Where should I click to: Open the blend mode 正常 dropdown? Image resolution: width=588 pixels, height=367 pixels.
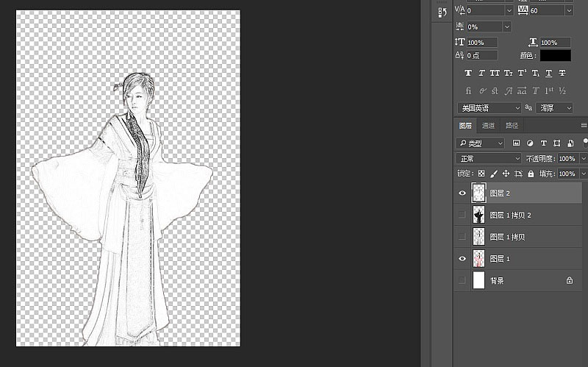tap(490, 158)
